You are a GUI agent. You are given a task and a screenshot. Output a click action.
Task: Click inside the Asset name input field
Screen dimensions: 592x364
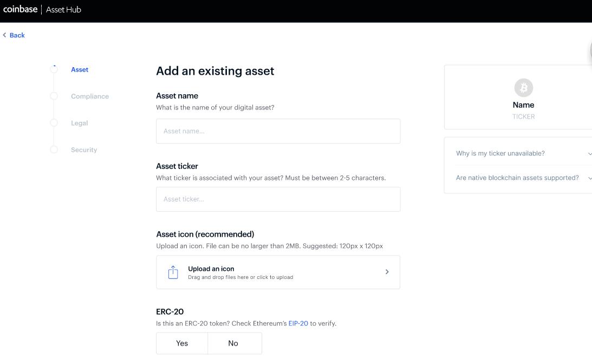(278, 131)
